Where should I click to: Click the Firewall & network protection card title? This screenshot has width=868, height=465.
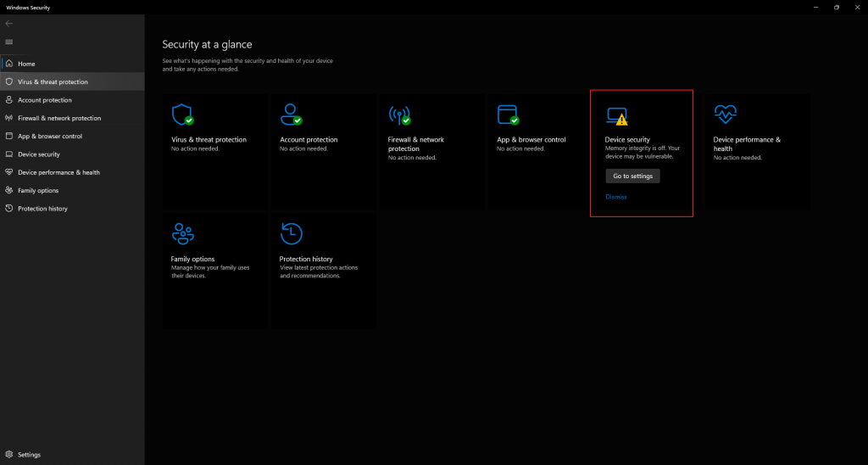point(415,144)
